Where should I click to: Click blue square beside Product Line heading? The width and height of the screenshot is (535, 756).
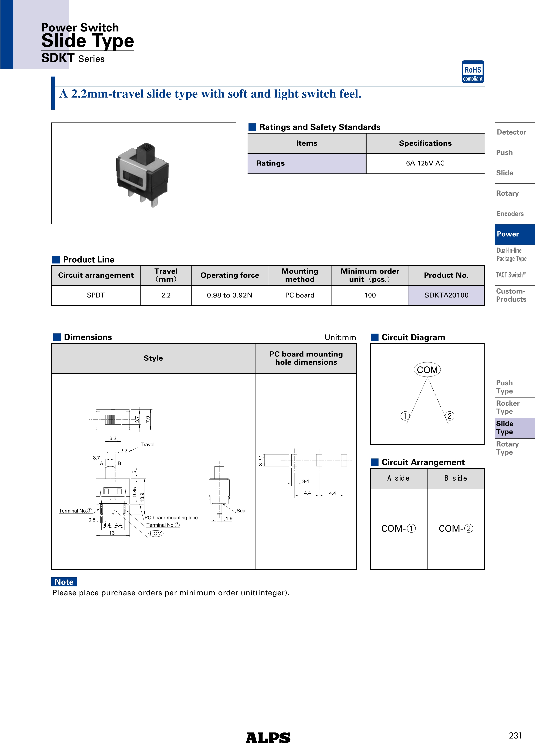click(x=56, y=260)
